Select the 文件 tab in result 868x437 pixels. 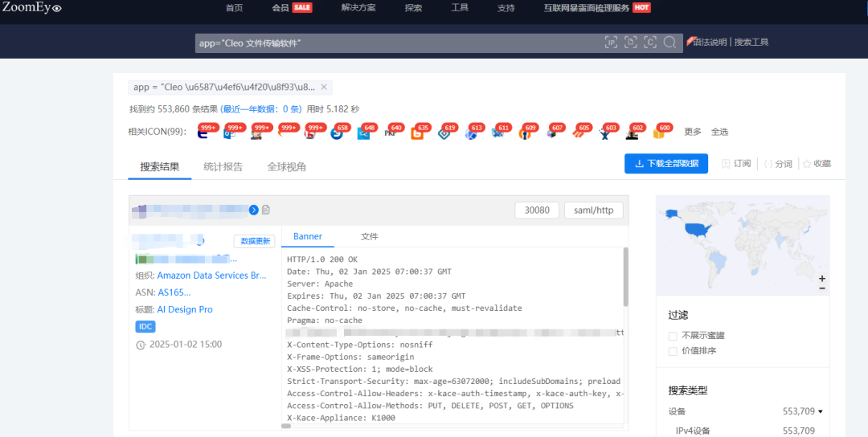click(369, 236)
